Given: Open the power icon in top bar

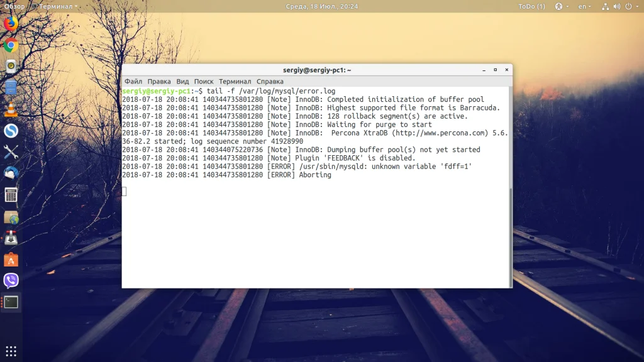Looking at the screenshot, I should 628,6.
